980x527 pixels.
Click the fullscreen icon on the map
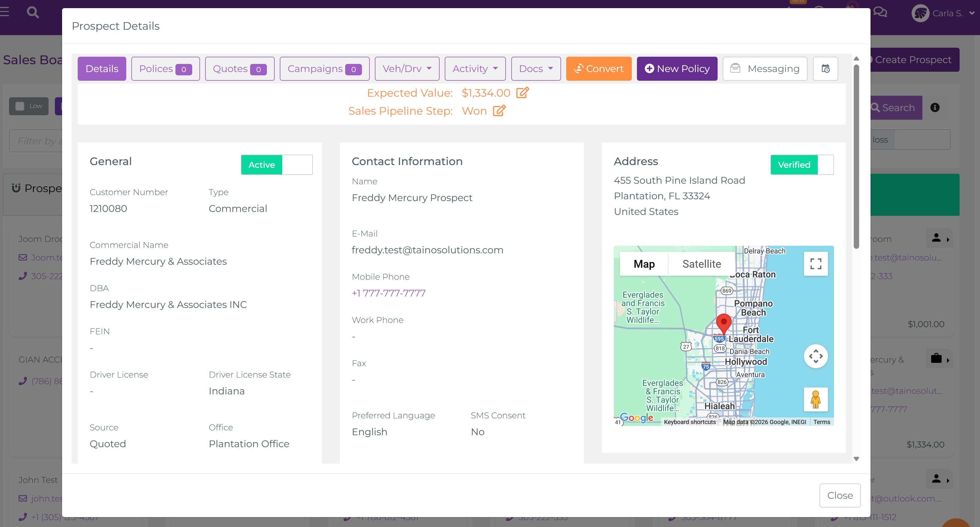tap(816, 263)
